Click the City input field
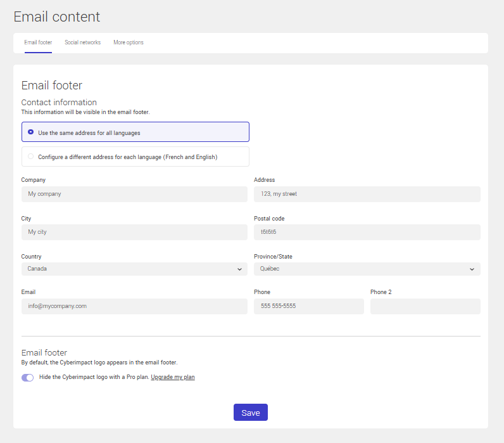Screen dimensions: 504x443 tap(134, 232)
